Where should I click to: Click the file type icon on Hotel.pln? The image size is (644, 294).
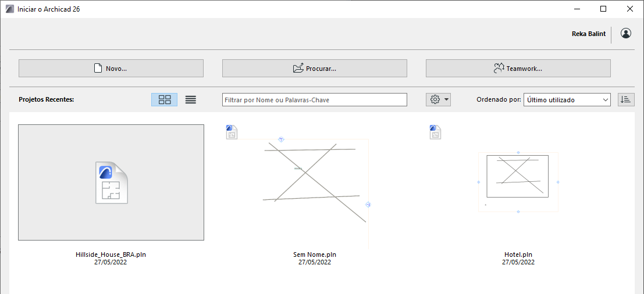(x=435, y=132)
